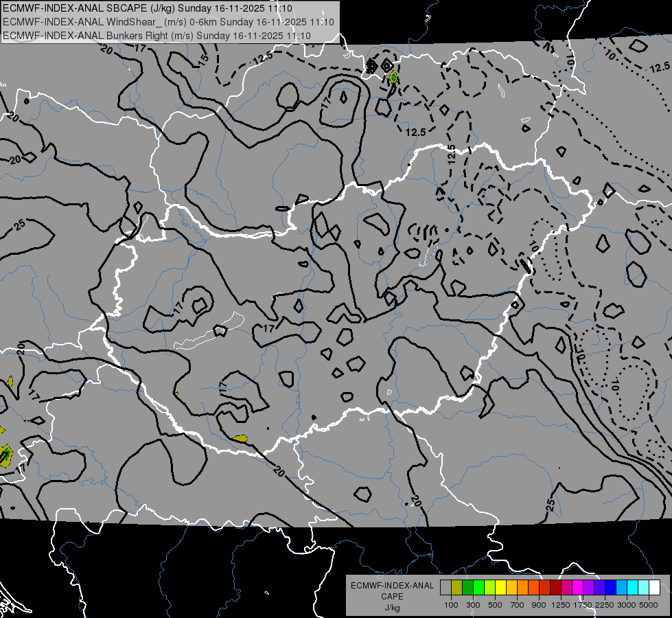Select the pure blue legend swatch

(x=611, y=588)
